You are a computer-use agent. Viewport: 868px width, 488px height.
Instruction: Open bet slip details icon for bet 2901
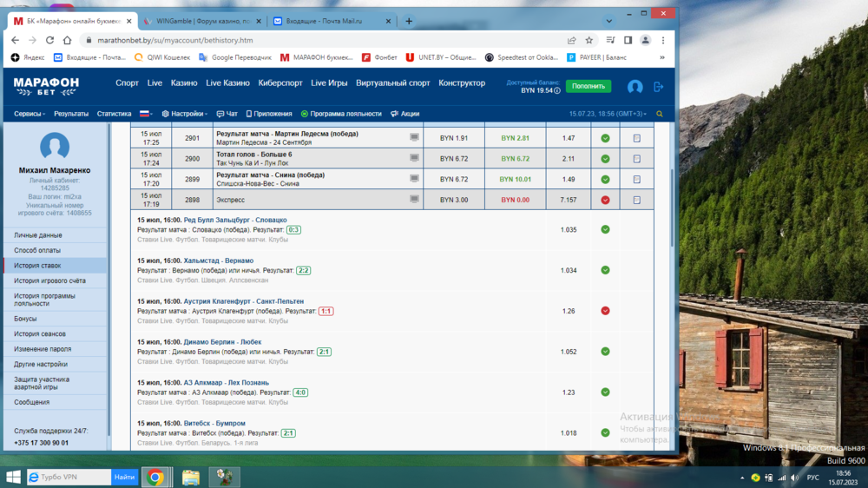(x=636, y=138)
